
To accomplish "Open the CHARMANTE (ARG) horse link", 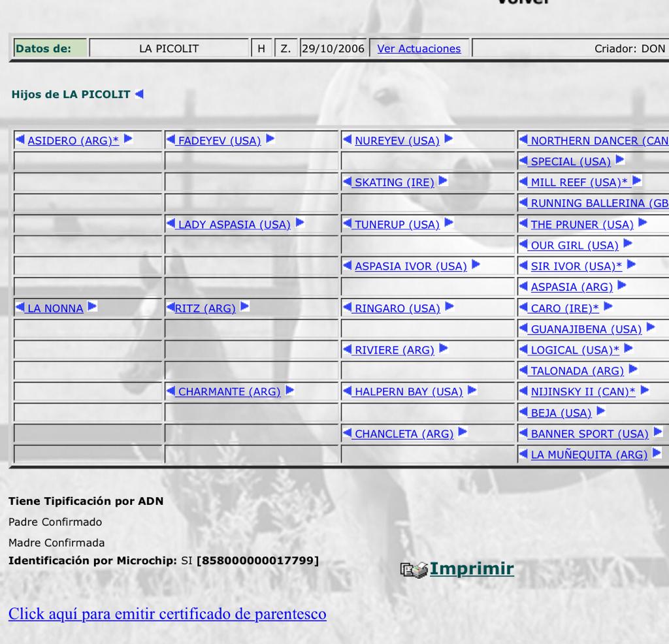I will 229,392.
